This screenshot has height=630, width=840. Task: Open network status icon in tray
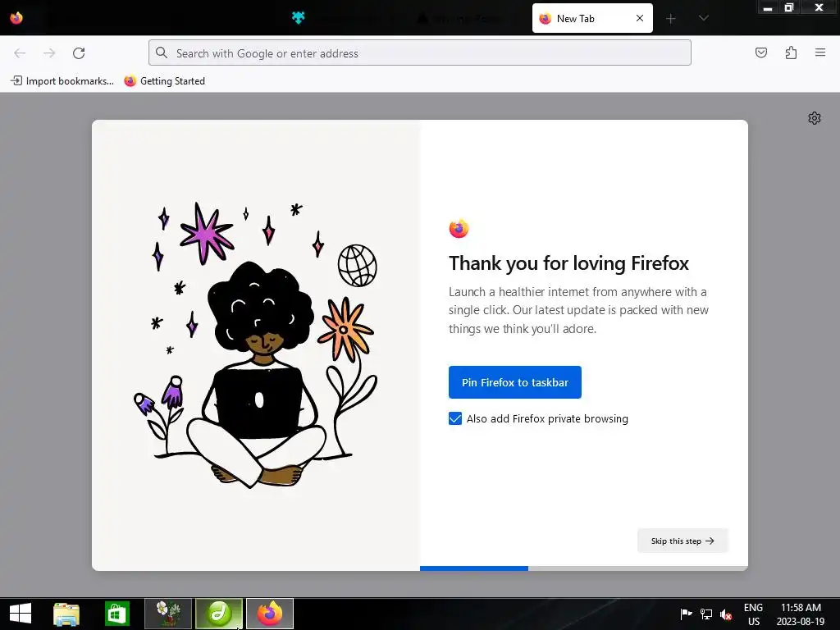706,614
